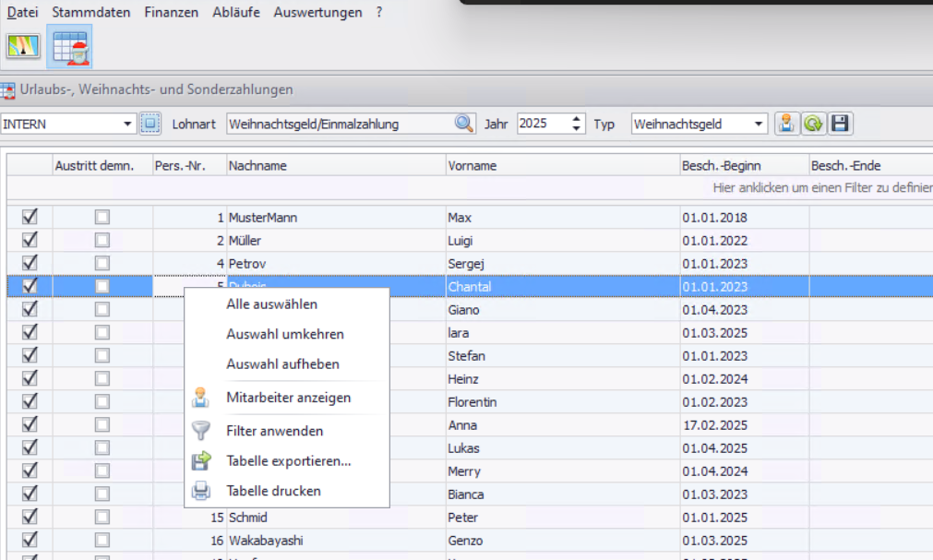This screenshot has height=560, width=933.
Task: Click the window icon before Urlaubs-, Weihnachts- title
Action: (7, 90)
